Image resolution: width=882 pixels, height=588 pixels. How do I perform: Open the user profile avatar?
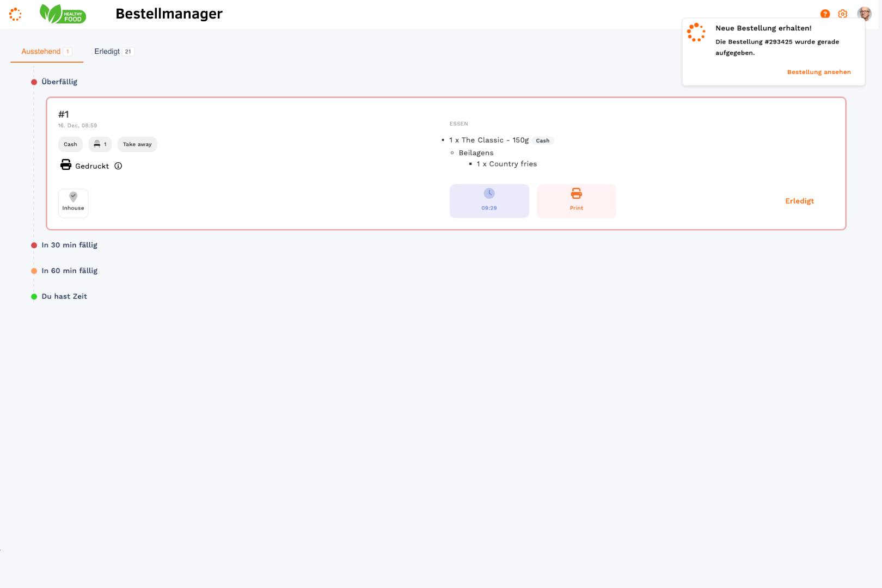(x=864, y=14)
